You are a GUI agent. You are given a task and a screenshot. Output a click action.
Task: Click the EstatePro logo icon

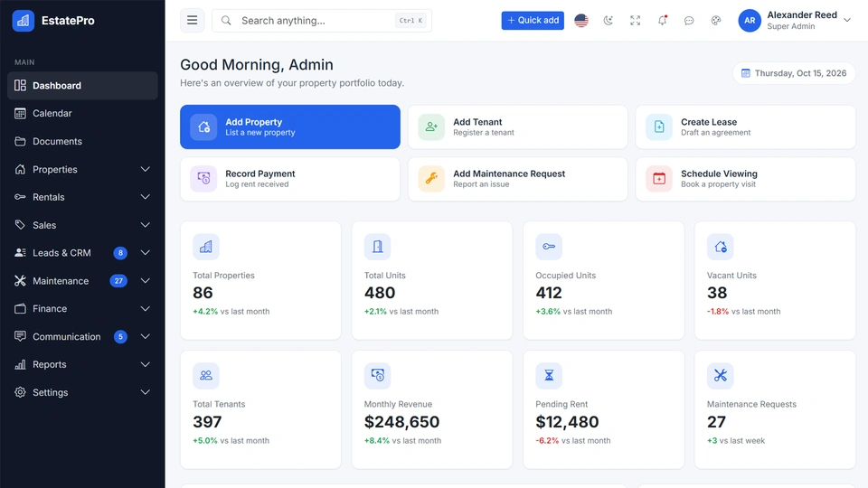coord(24,21)
